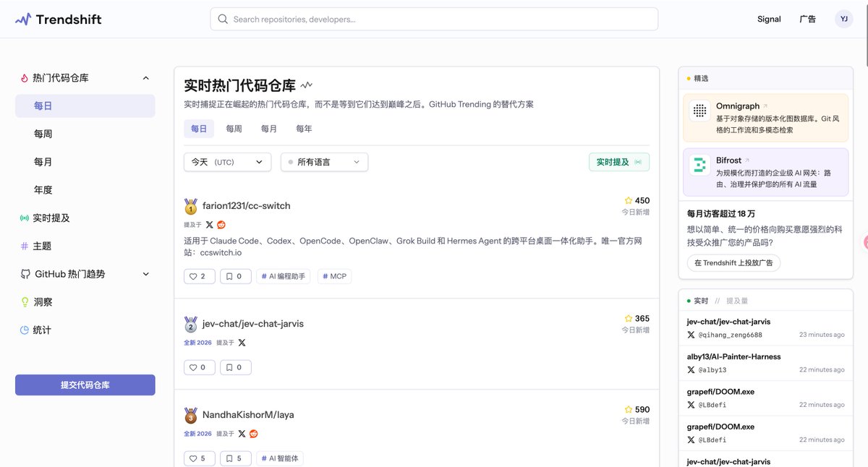868x467 pixels.
Task: Select 每日 in the sidebar
Action: coord(85,106)
